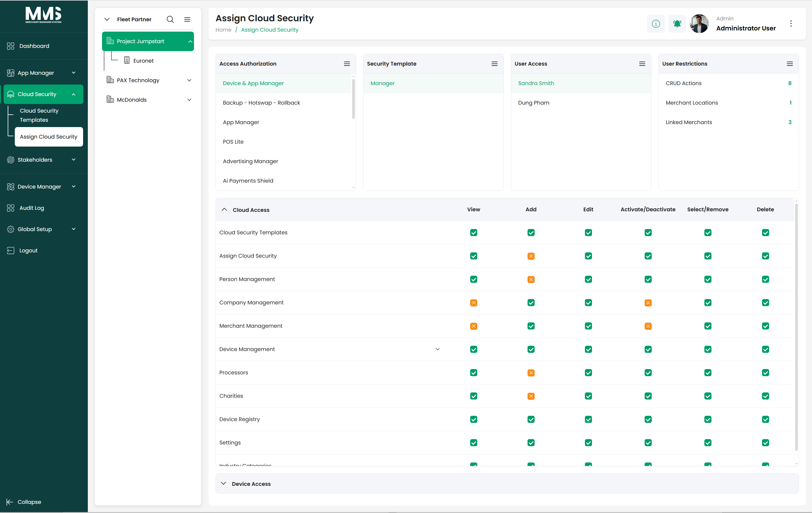This screenshot has height=513, width=812.
Task: Click the Project Jumpstart building icon
Action: pos(110,41)
